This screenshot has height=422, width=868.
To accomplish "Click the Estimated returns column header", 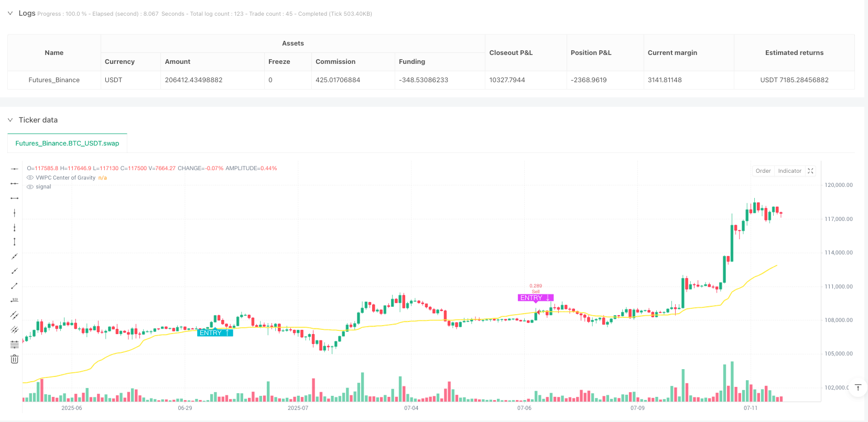I will [x=794, y=52].
